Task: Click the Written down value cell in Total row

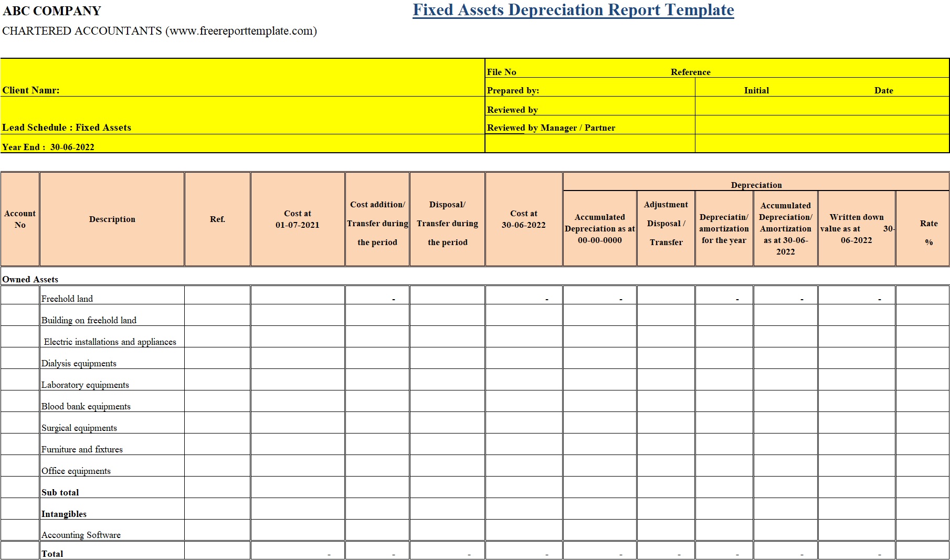Action: tap(857, 551)
